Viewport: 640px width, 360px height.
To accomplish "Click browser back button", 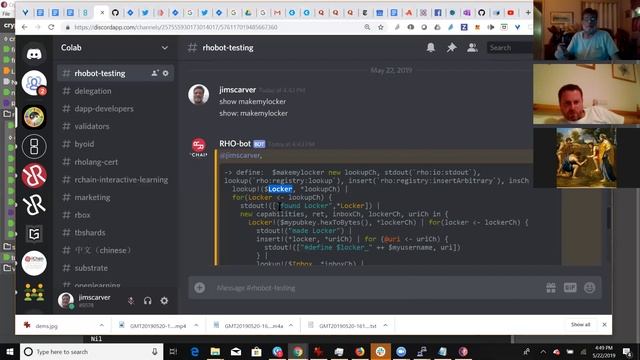I will pos(24,27).
